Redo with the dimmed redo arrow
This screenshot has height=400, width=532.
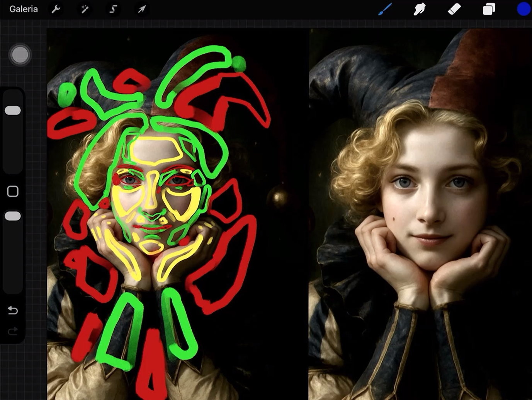coord(13,331)
